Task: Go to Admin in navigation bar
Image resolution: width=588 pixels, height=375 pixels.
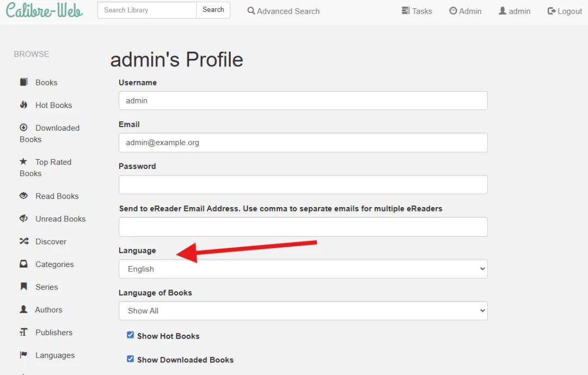Action: pyautogui.click(x=465, y=11)
